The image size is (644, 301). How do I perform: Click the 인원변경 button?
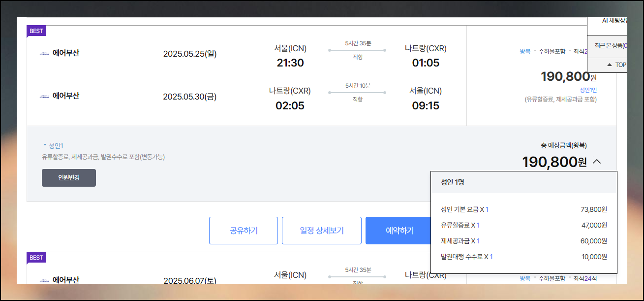coord(69,178)
